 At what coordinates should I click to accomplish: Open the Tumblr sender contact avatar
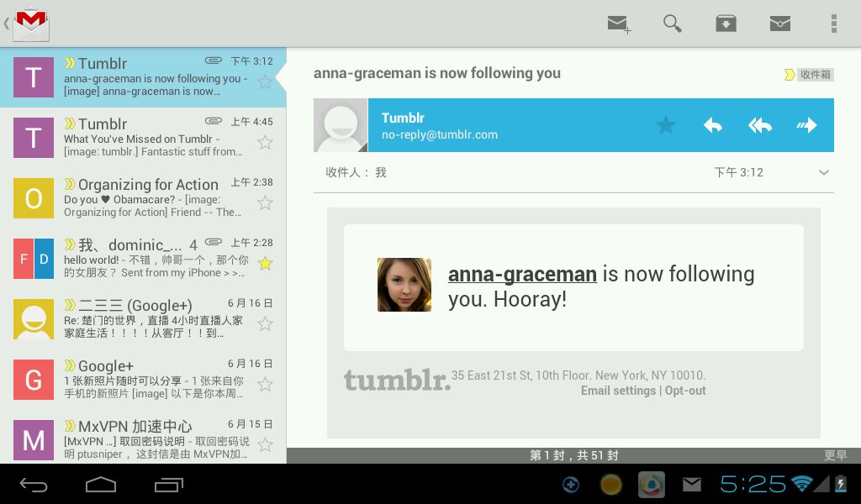tap(341, 125)
